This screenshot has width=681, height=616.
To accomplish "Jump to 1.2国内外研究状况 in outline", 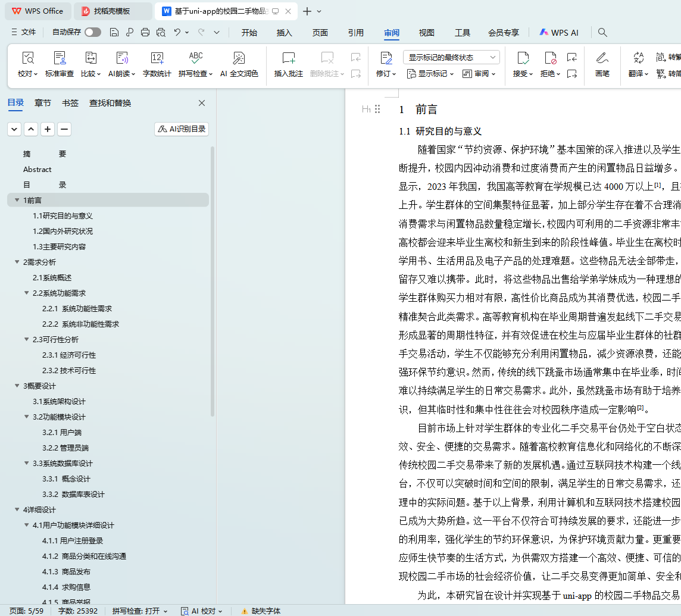I will 63,231.
